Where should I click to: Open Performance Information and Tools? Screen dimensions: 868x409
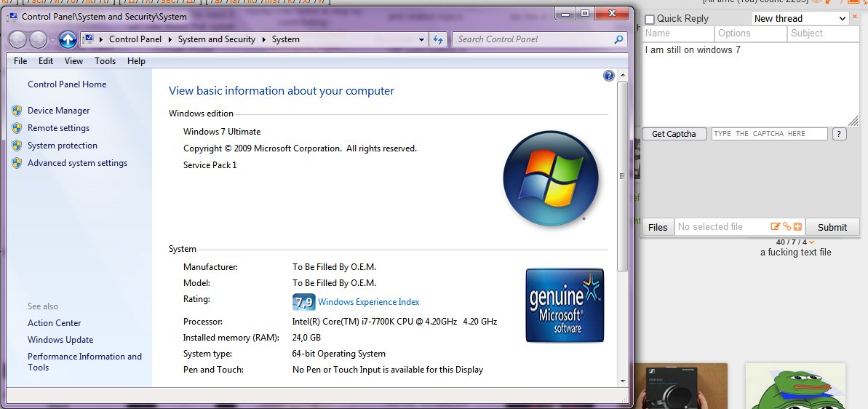pyautogui.click(x=84, y=362)
